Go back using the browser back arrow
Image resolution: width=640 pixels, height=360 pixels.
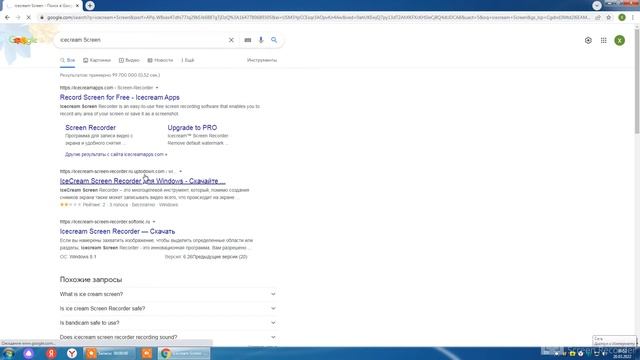[7, 18]
